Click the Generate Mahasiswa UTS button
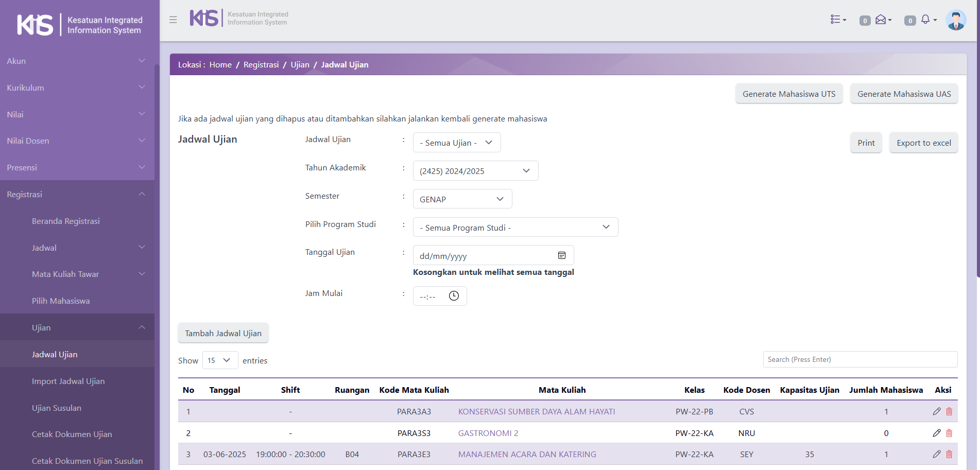The width and height of the screenshot is (980, 470). point(788,94)
